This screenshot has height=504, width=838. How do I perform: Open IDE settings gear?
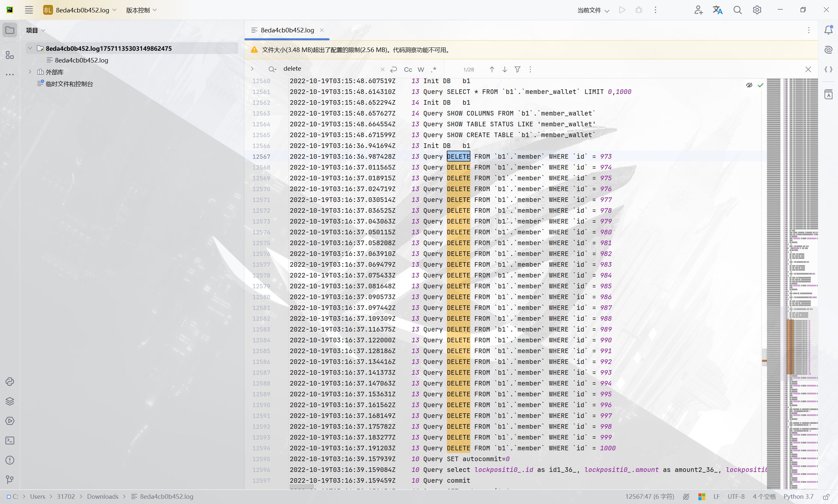click(x=757, y=10)
